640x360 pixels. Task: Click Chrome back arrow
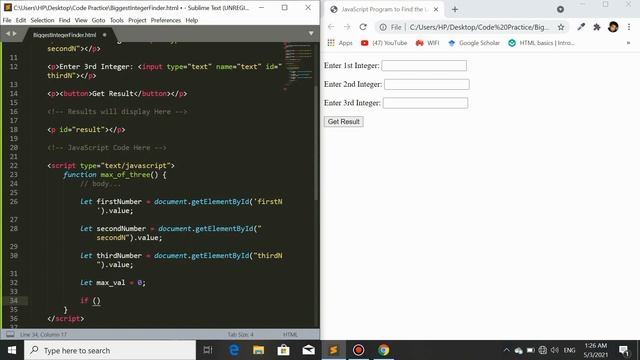coord(331,27)
